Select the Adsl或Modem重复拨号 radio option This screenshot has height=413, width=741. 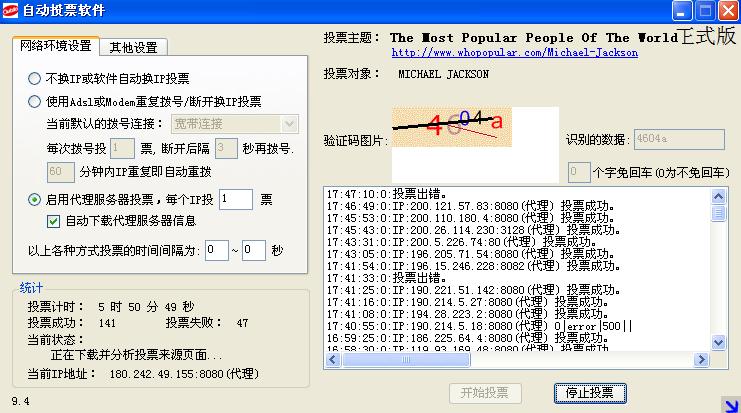[35, 101]
